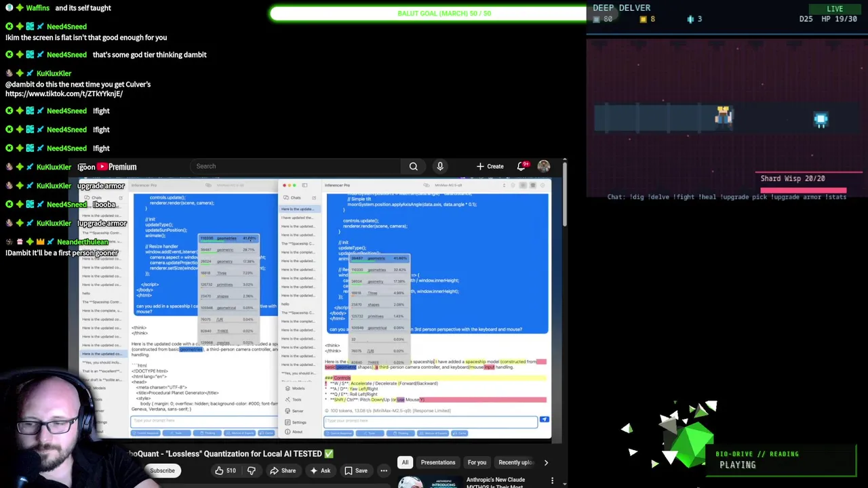The height and width of the screenshot is (488, 868).
Task: Subscribe to the channel
Action: coord(162,470)
